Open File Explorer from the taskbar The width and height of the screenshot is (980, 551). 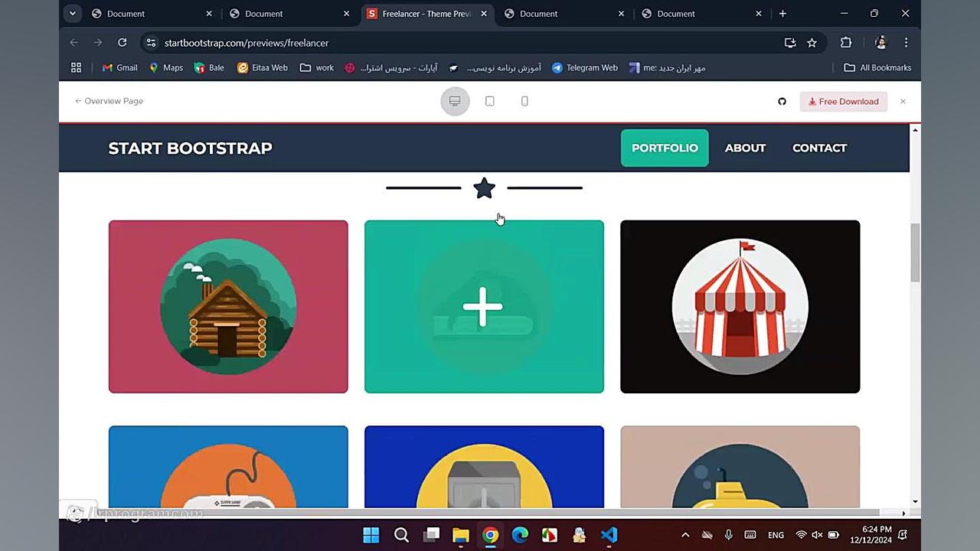(x=461, y=535)
